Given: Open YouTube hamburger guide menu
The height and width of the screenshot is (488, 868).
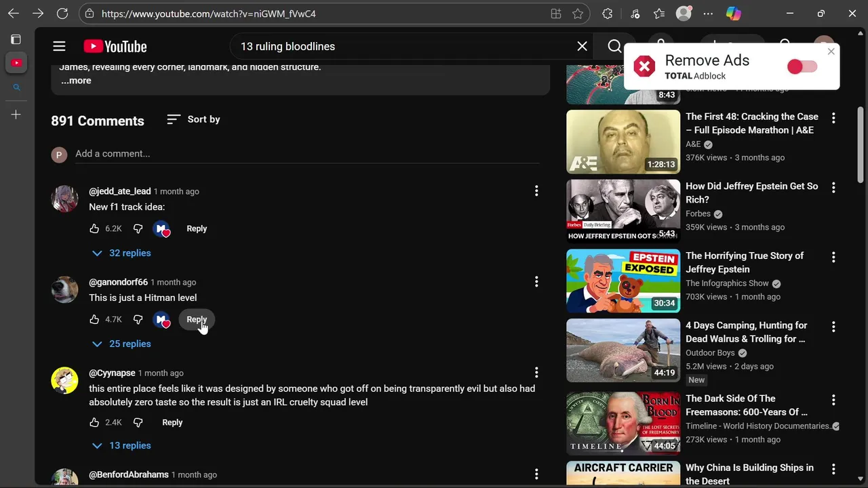Looking at the screenshot, I should tap(59, 46).
